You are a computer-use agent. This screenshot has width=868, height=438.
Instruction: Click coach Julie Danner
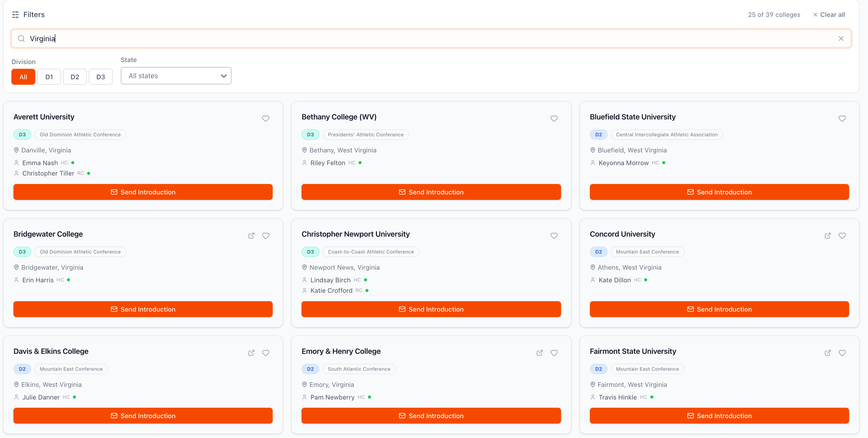pyautogui.click(x=41, y=397)
